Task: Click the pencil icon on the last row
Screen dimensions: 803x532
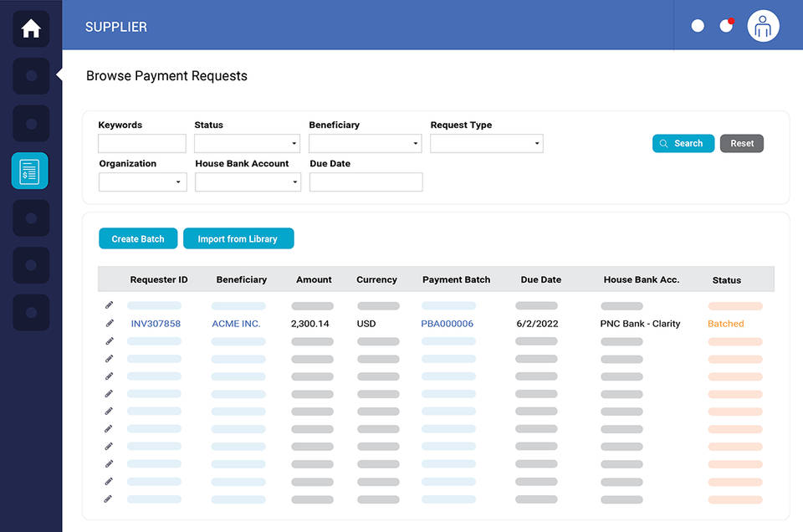Action: [x=109, y=499]
